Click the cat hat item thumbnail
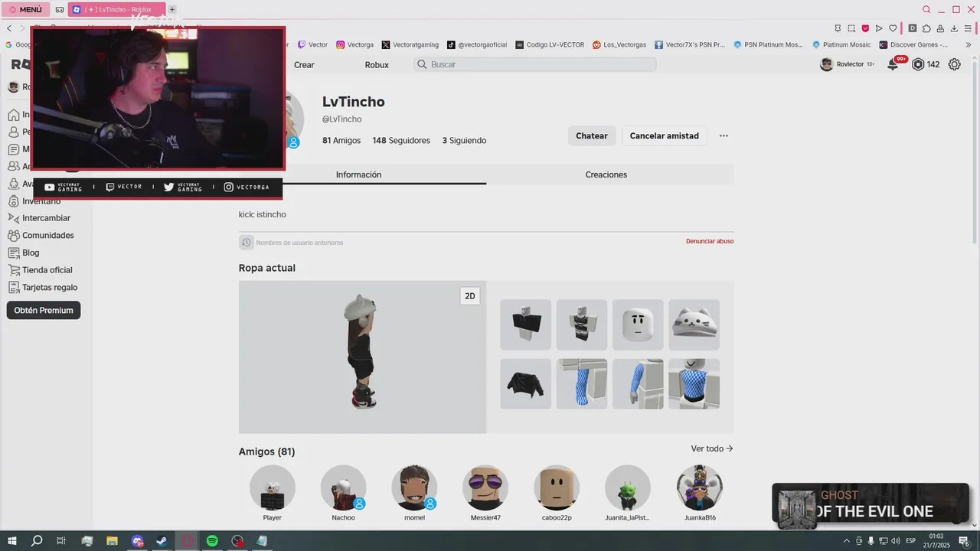 click(x=694, y=324)
